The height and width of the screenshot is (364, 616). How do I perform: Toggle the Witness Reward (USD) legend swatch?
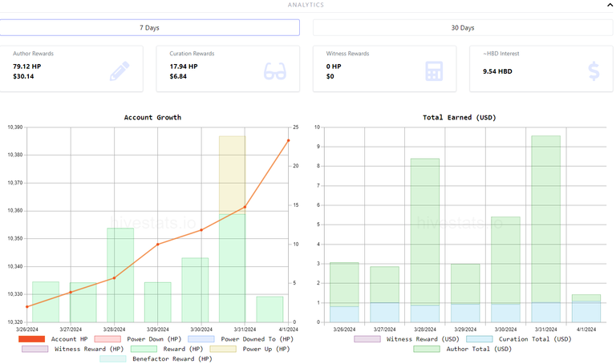(x=367, y=339)
